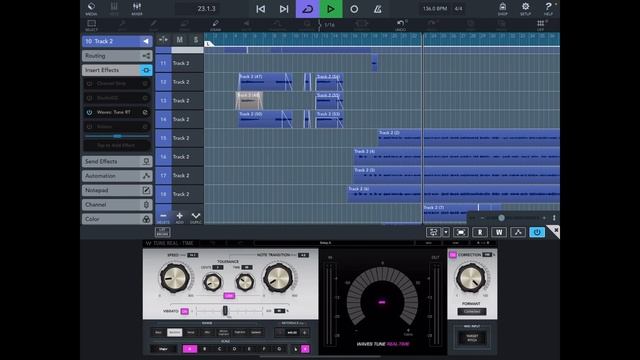Screen dimensions: 640x360
Task: Open the Help menu
Action: [548, 8]
